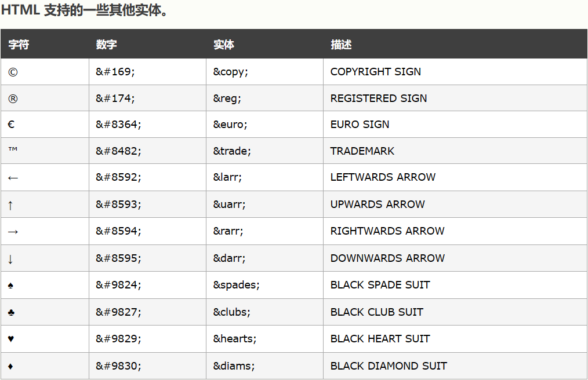Screen dimensions: 588x380
Task: Click the black diamond suit symbol
Action: pyautogui.click(x=11, y=366)
